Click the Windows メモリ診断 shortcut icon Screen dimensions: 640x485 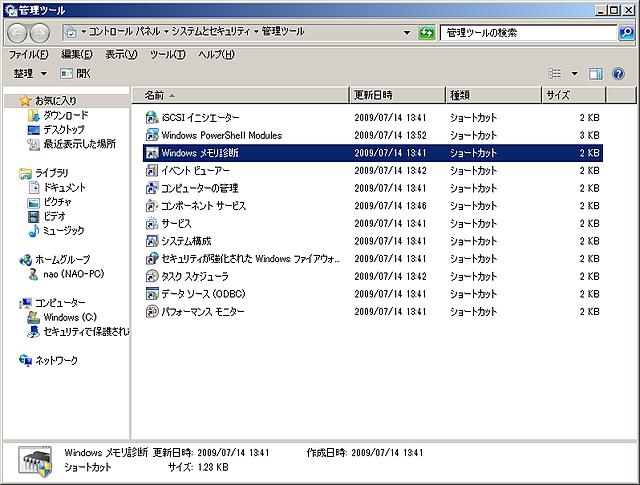(x=152, y=153)
